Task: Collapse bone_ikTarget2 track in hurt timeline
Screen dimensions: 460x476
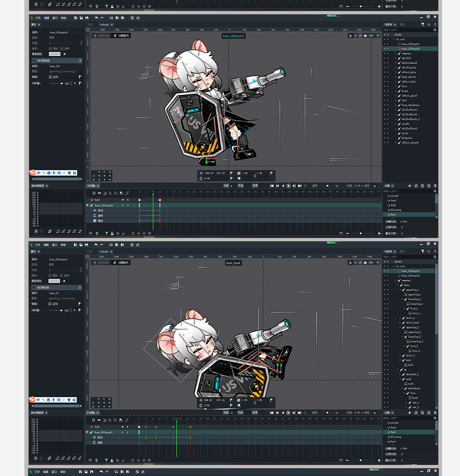Action: [88, 205]
